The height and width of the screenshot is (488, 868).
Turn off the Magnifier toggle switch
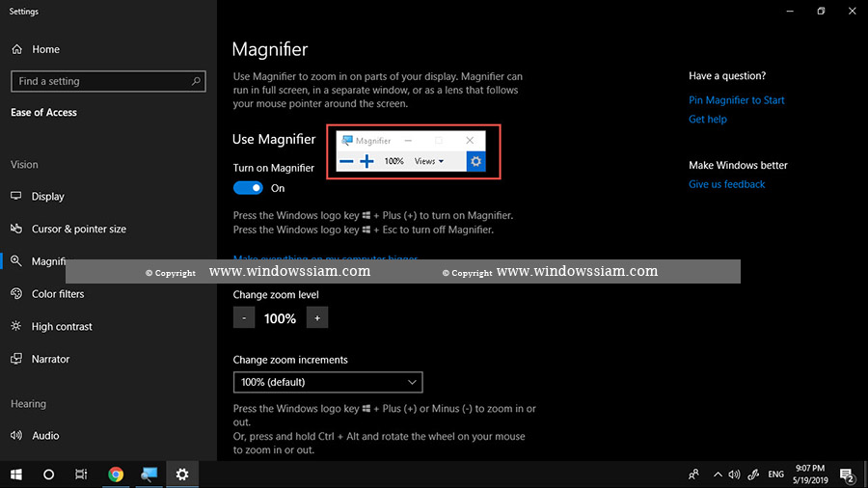click(248, 188)
